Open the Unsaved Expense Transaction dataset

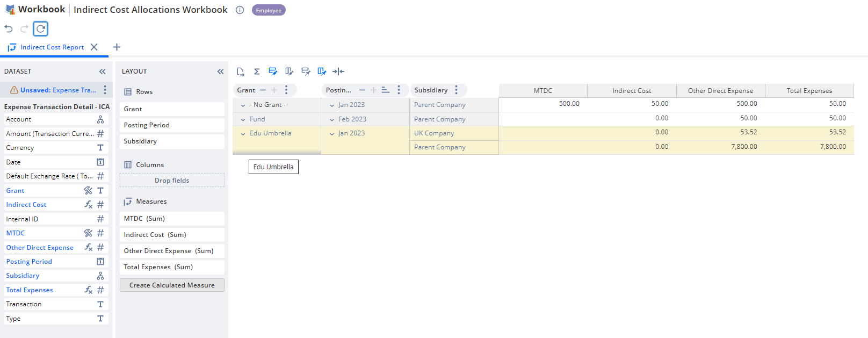(x=59, y=90)
